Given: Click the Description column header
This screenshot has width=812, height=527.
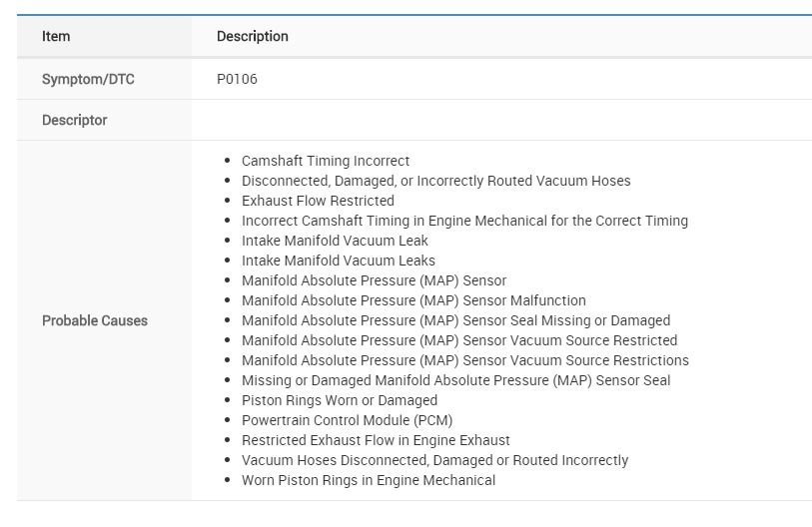Looking at the screenshot, I should click(252, 36).
